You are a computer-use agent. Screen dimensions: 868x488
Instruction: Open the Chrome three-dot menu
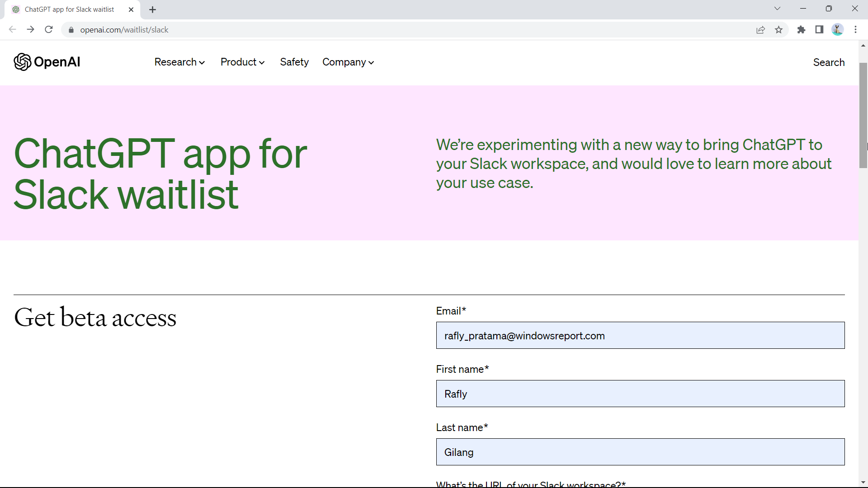[855, 29]
